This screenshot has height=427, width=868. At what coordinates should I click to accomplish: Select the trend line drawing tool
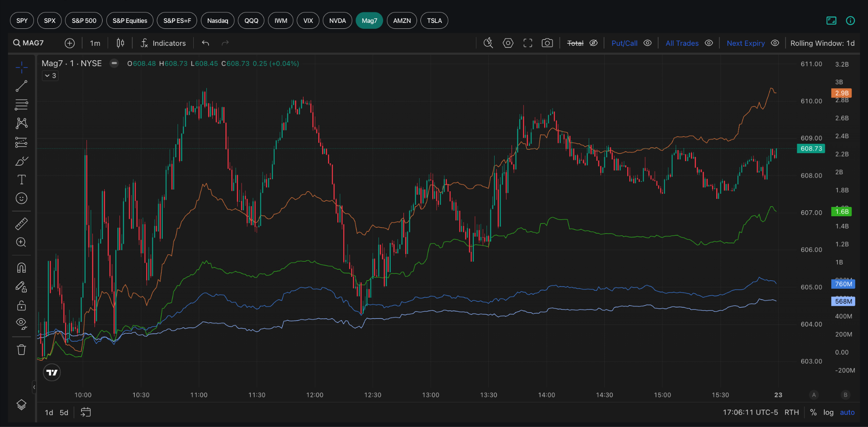[x=22, y=86]
